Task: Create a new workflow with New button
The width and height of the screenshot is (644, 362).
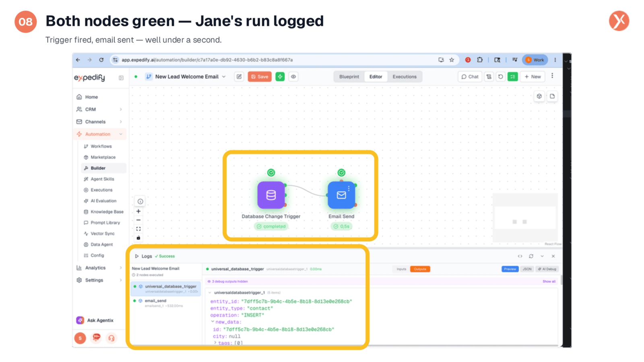Action: (x=533, y=77)
